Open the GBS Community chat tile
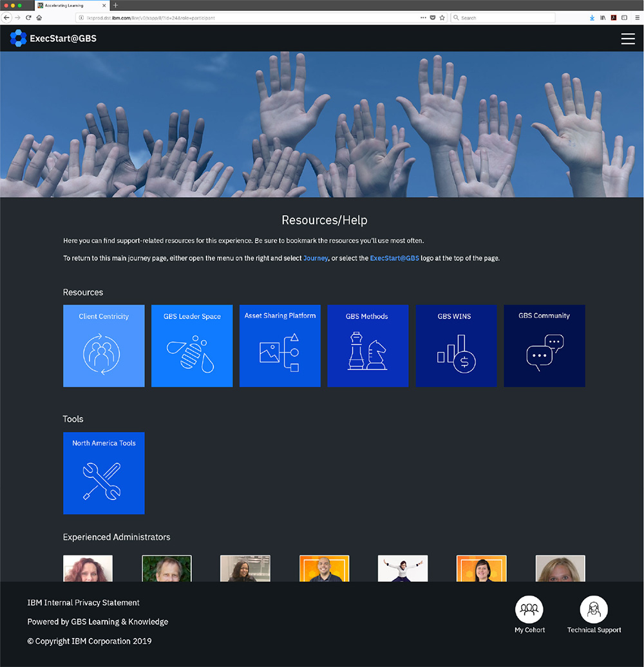 [544, 346]
